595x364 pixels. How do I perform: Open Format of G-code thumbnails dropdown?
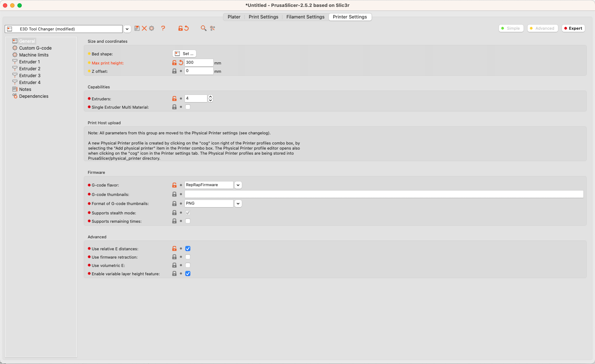coord(238,204)
